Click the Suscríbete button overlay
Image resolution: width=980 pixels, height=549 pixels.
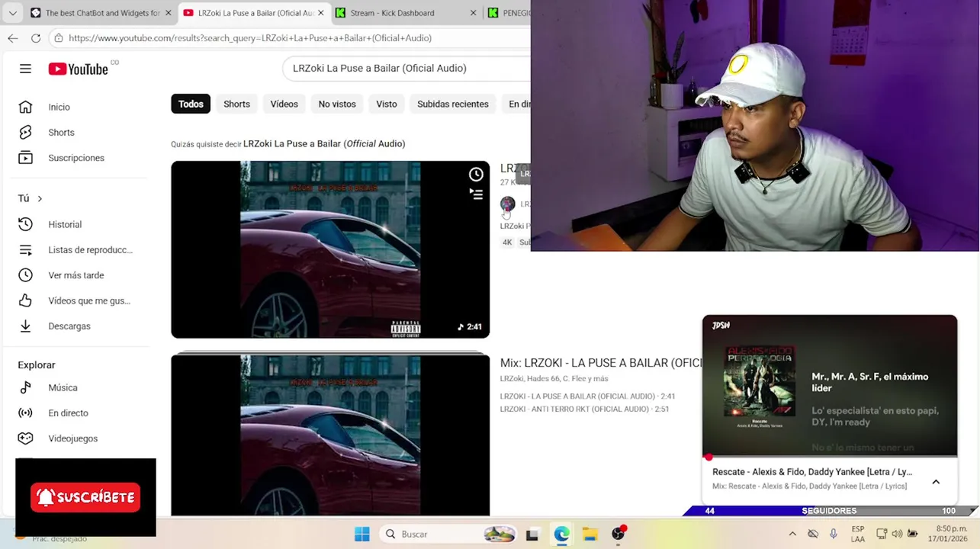pyautogui.click(x=85, y=497)
